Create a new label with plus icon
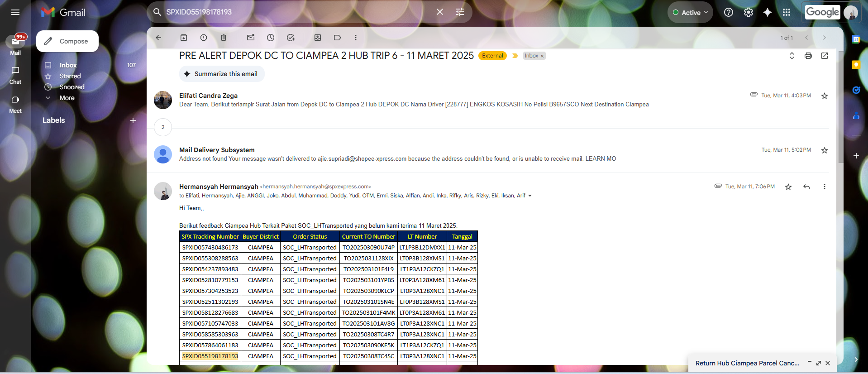Image resolution: width=868 pixels, height=374 pixels. [x=133, y=120]
